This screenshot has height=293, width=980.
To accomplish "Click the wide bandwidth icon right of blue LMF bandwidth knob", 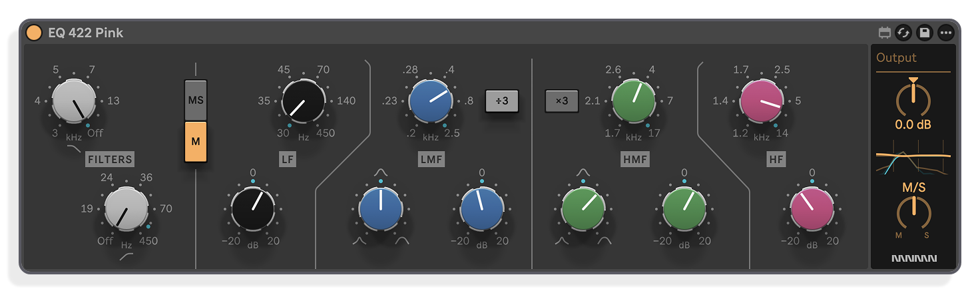I will click(402, 240).
